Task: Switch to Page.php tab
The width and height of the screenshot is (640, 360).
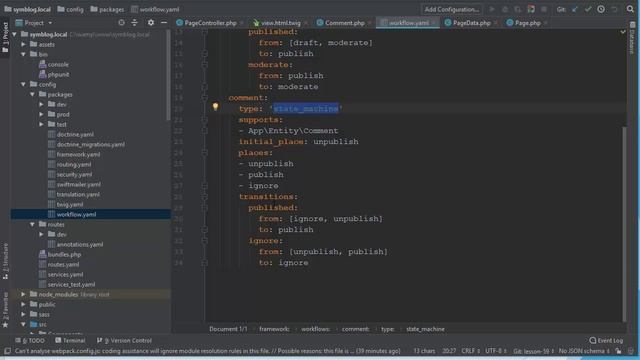Action: click(x=527, y=23)
